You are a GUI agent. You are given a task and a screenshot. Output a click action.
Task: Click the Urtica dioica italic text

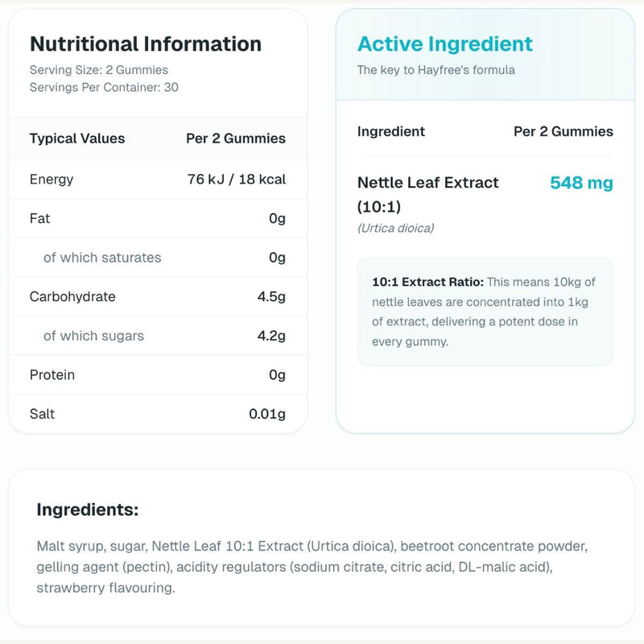point(395,228)
